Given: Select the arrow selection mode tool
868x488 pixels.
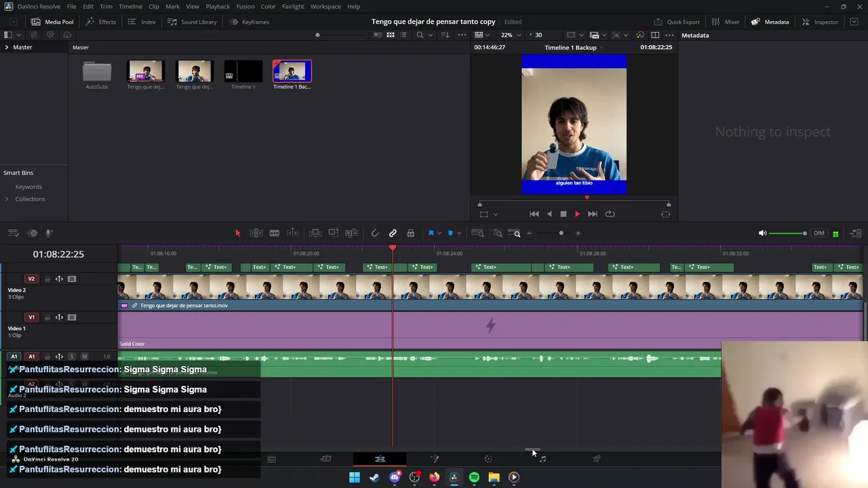Looking at the screenshot, I should click(237, 233).
